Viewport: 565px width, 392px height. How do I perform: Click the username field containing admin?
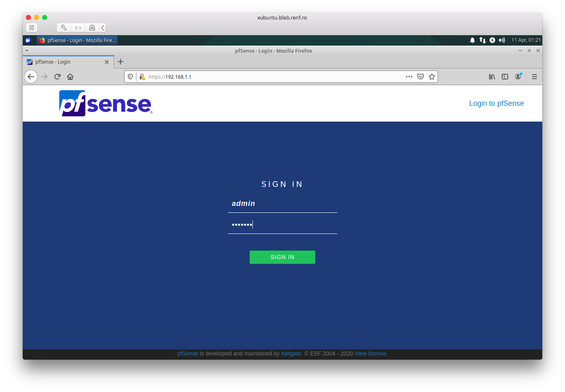click(x=282, y=204)
